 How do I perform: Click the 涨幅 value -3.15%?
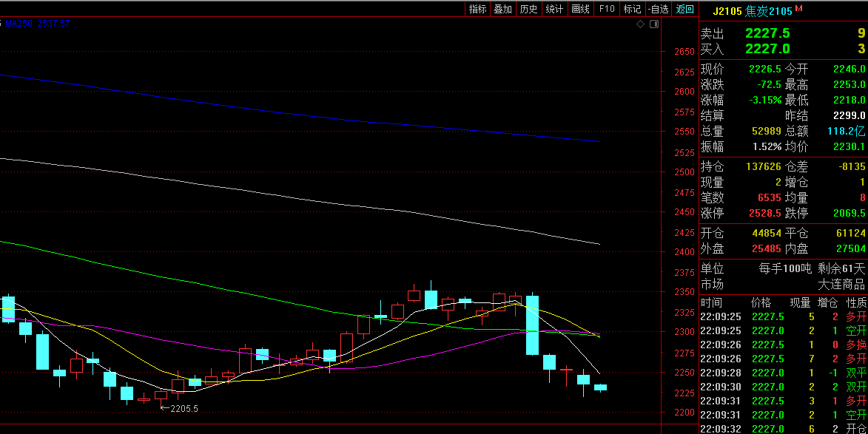click(x=765, y=100)
